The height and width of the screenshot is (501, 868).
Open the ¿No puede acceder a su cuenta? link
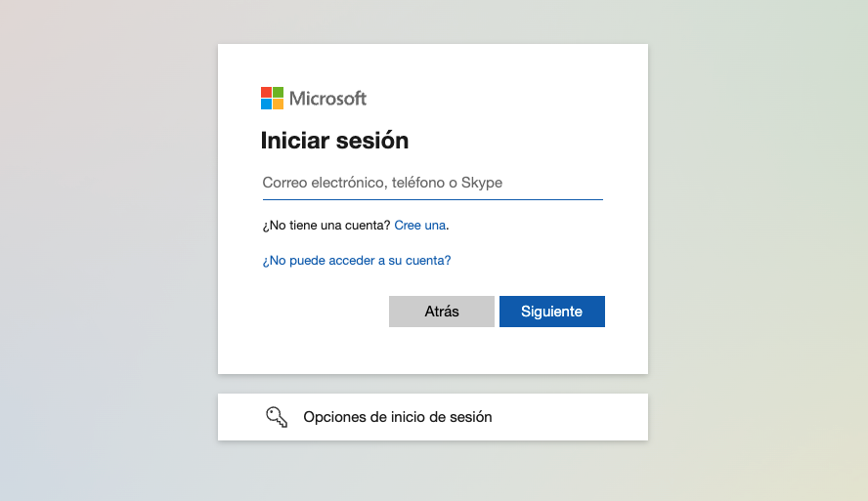(357, 261)
